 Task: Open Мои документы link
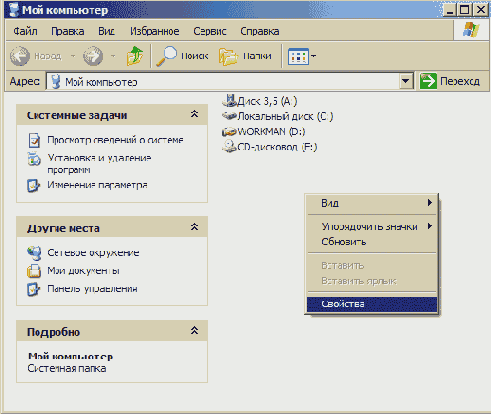click(x=83, y=270)
